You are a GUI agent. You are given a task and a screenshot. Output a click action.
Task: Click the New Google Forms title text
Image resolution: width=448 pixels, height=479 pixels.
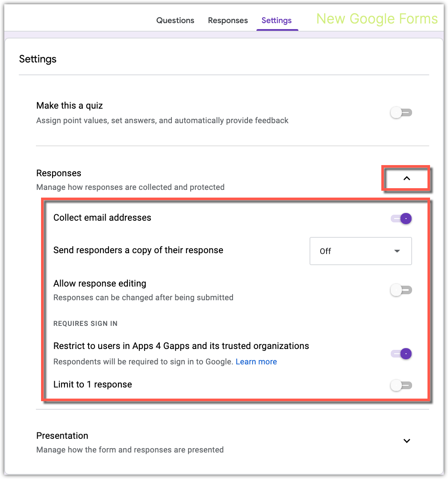(376, 19)
